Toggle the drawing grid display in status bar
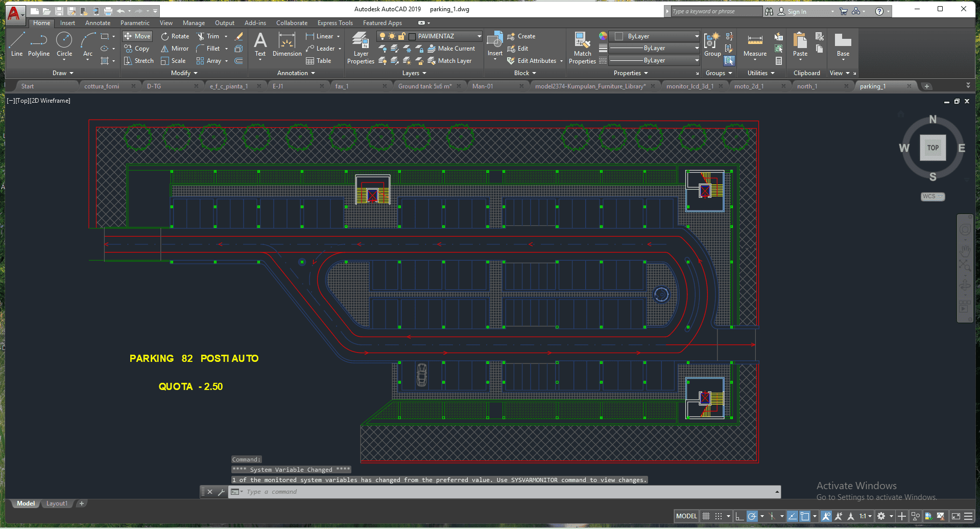Viewport: 980px width, 529px height. [x=706, y=516]
